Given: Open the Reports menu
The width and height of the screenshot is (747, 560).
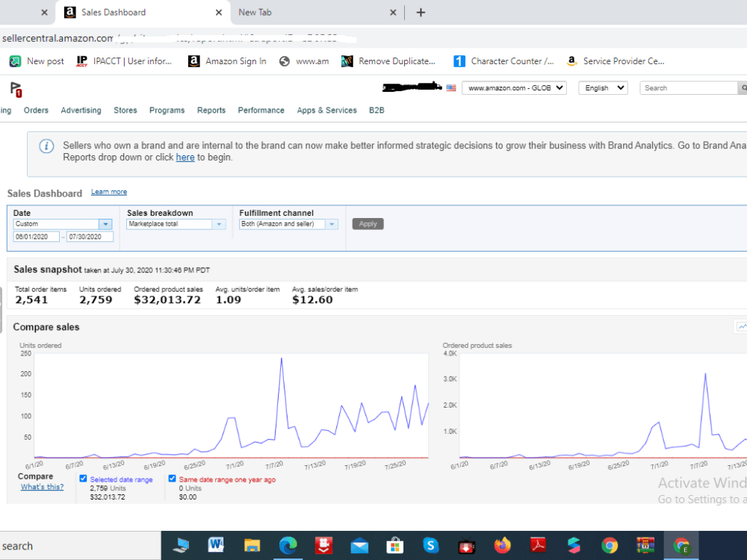Looking at the screenshot, I should 211,111.
